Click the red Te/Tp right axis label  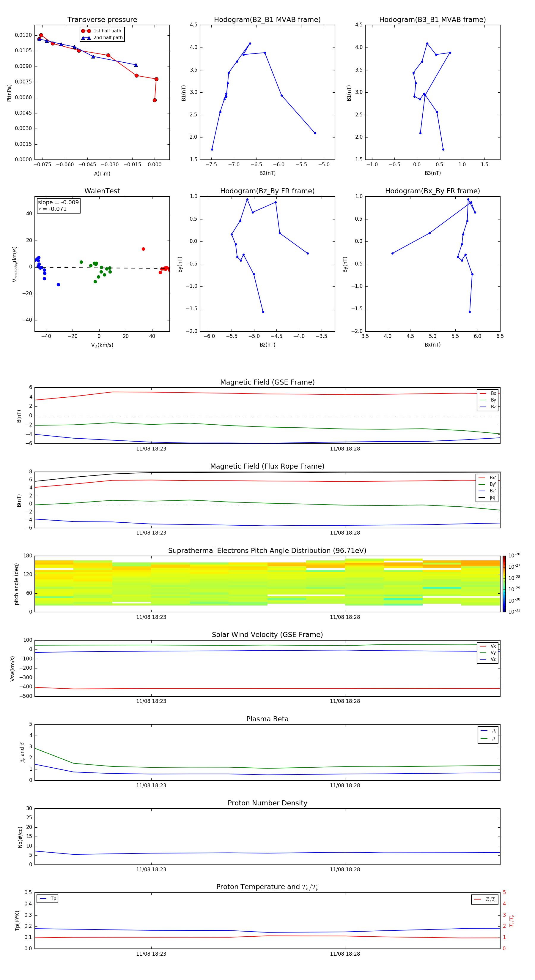coord(512,921)
